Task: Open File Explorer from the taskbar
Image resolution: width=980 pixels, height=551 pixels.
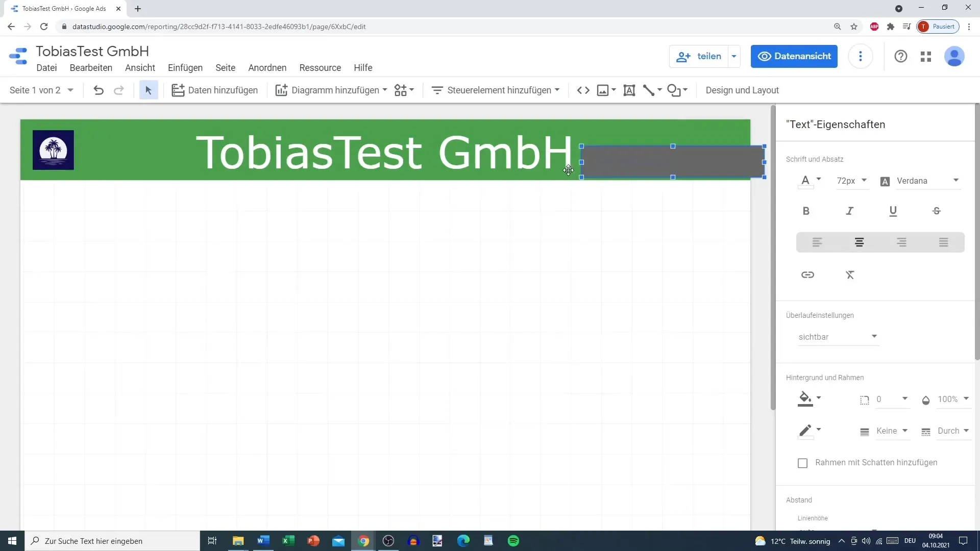Action: click(238, 541)
